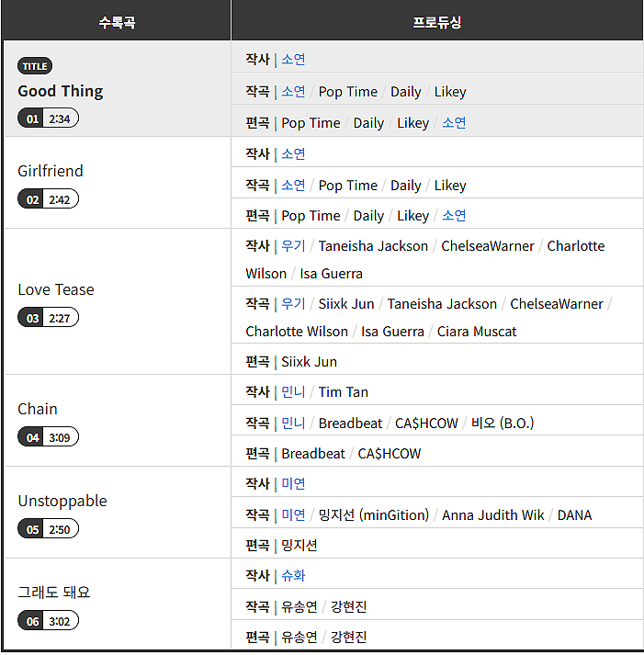
Task: Click the 02 2:42 track badge
Action: (48, 198)
